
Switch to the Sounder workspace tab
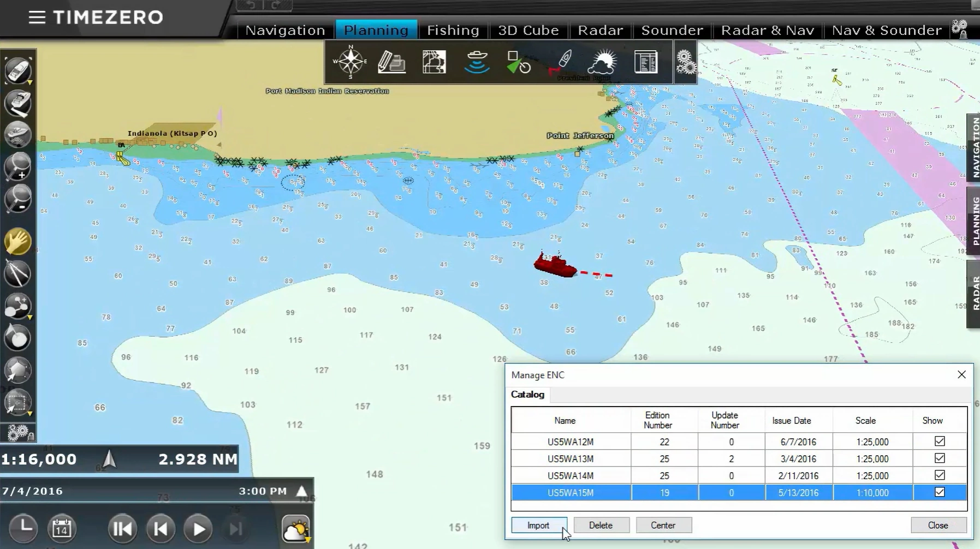[672, 30]
